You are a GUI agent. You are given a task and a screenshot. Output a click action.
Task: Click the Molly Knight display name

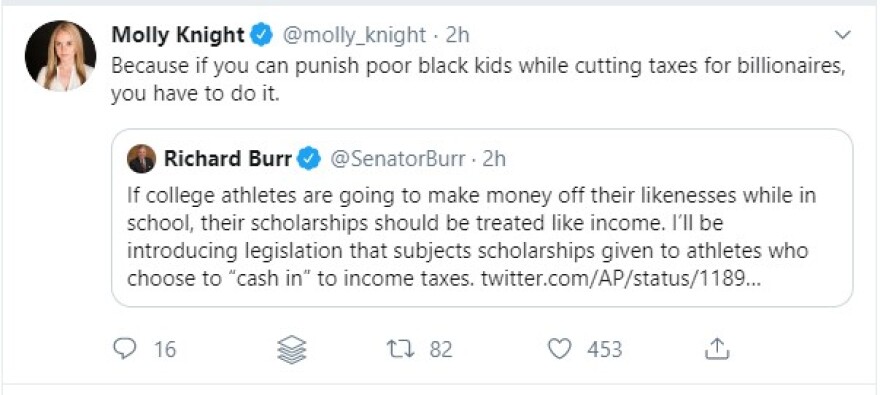click(x=178, y=35)
